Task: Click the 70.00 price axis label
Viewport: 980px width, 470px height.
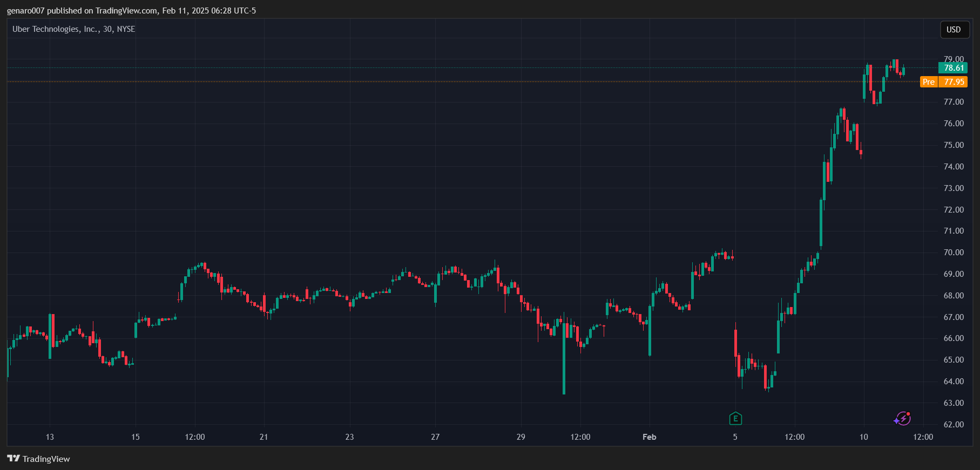Action: pos(954,253)
